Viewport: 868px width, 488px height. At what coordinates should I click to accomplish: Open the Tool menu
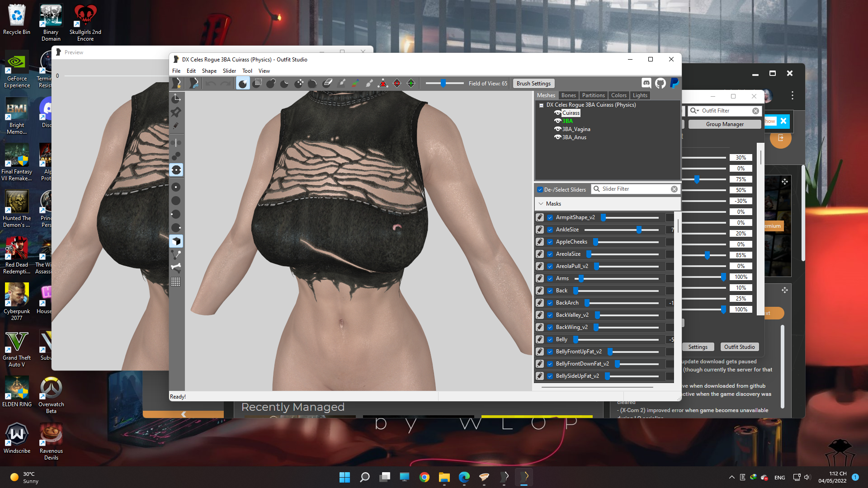click(247, 71)
